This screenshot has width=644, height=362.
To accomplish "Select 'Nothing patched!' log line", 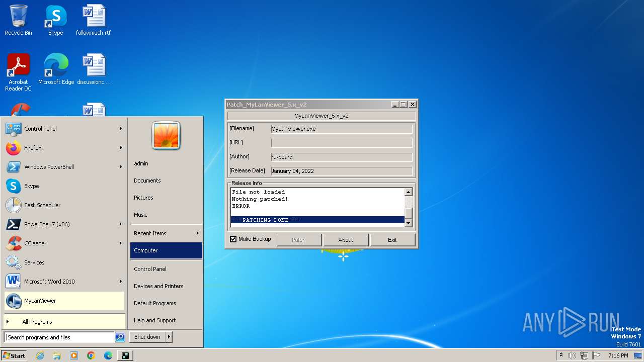I will [x=260, y=199].
